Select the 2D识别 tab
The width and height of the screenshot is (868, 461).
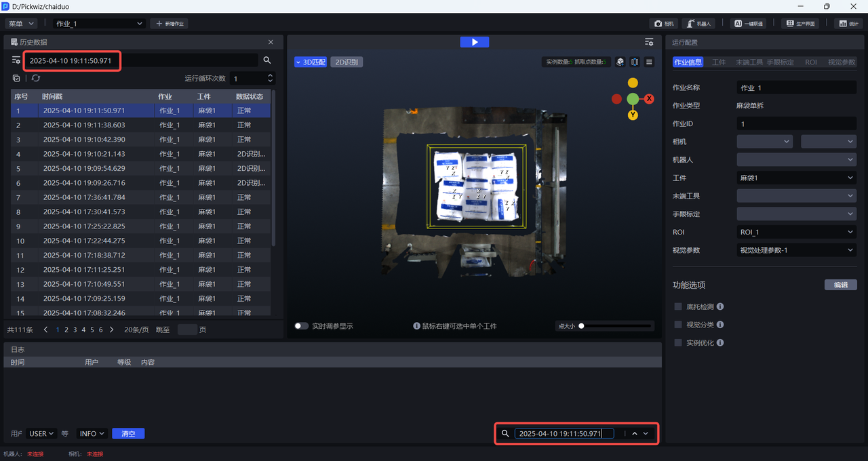coord(347,62)
